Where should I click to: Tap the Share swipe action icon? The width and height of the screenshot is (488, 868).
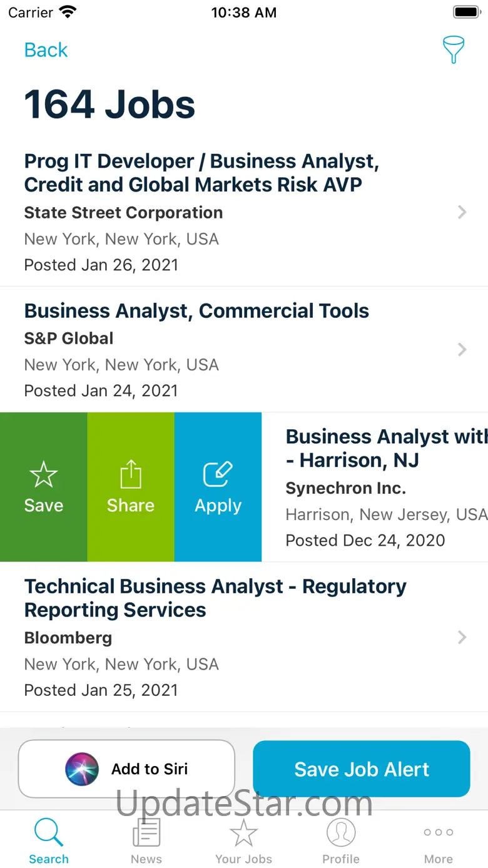click(130, 476)
